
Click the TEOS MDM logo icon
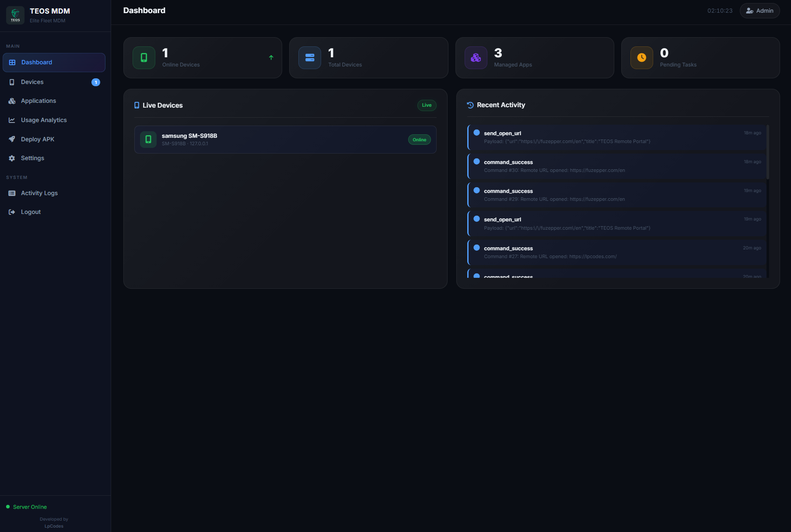point(15,15)
